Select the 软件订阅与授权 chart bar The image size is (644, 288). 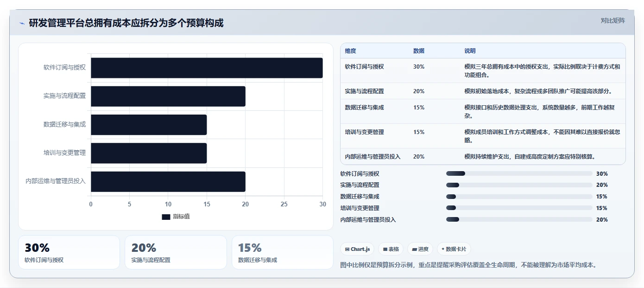(x=207, y=68)
